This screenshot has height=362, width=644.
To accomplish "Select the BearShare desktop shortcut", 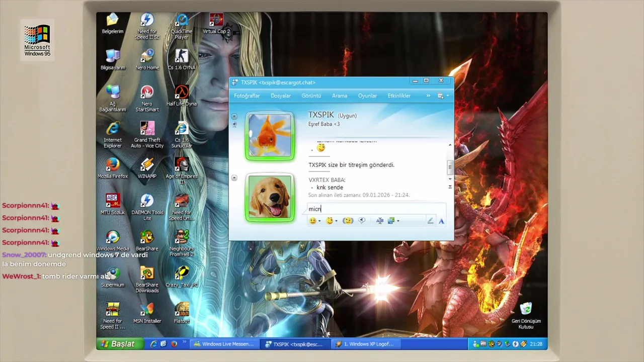I will pos(147,241).
